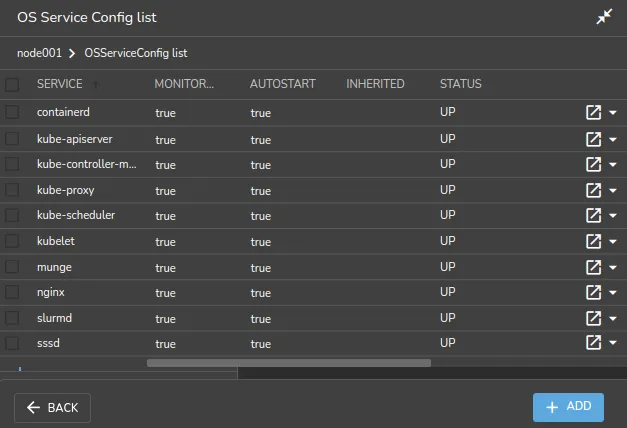This screenshot has width=627, height=428.
Task: Click monitored true value for munge
Action: click(166, 268)
